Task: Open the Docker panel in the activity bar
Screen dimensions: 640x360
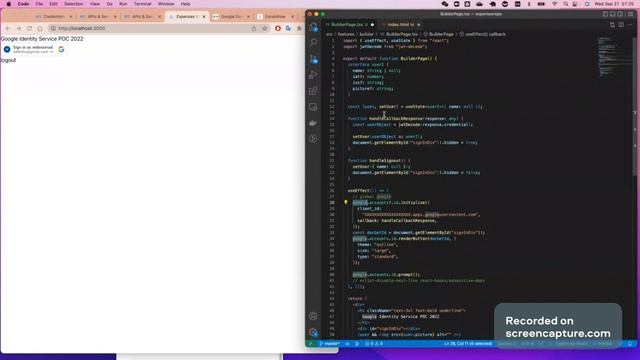Action: pos(313,123)
